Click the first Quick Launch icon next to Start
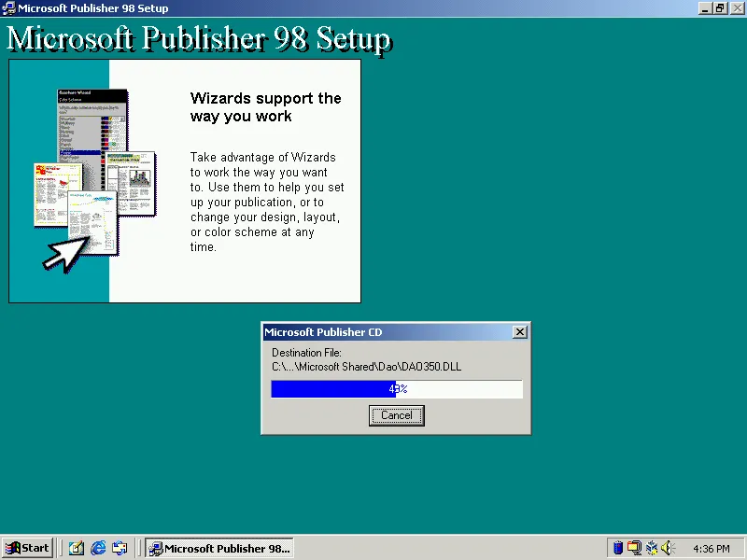747x560 pixels. [77, 548]
